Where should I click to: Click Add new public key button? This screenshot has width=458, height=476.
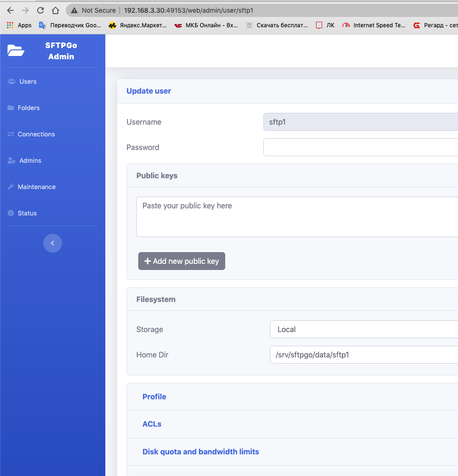pos(182,261)
